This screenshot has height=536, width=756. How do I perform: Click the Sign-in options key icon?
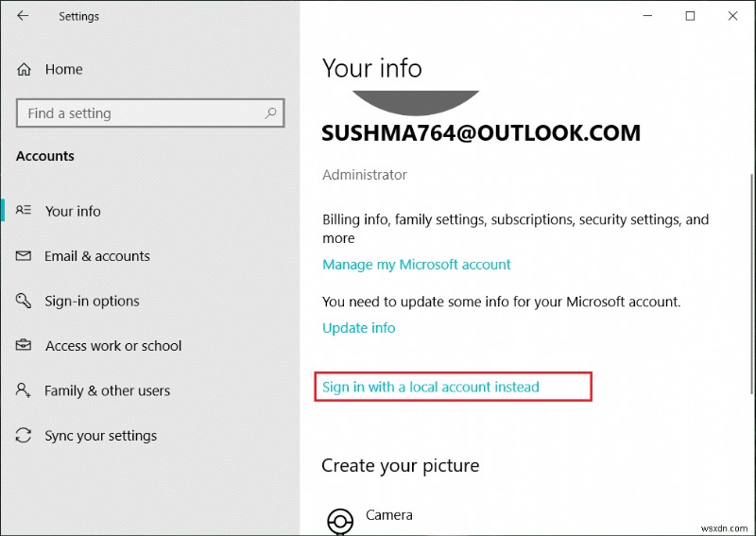point(26,301)
